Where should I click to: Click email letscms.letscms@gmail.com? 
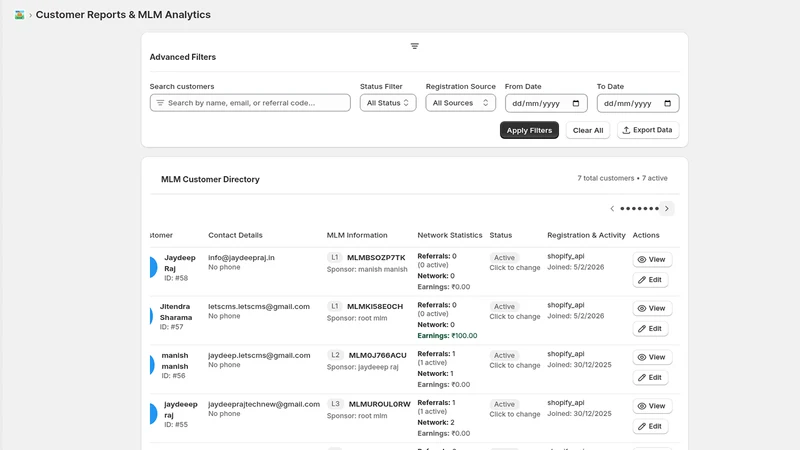point(259,307)
